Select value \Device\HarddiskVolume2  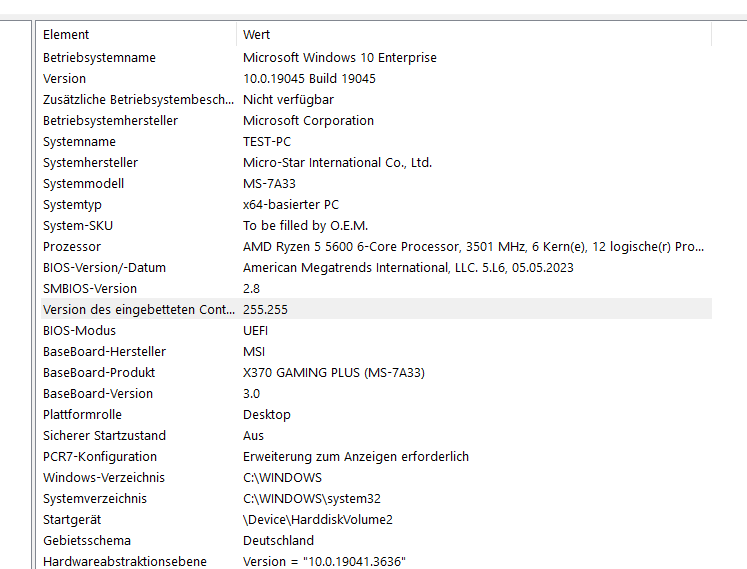(318, 519)
